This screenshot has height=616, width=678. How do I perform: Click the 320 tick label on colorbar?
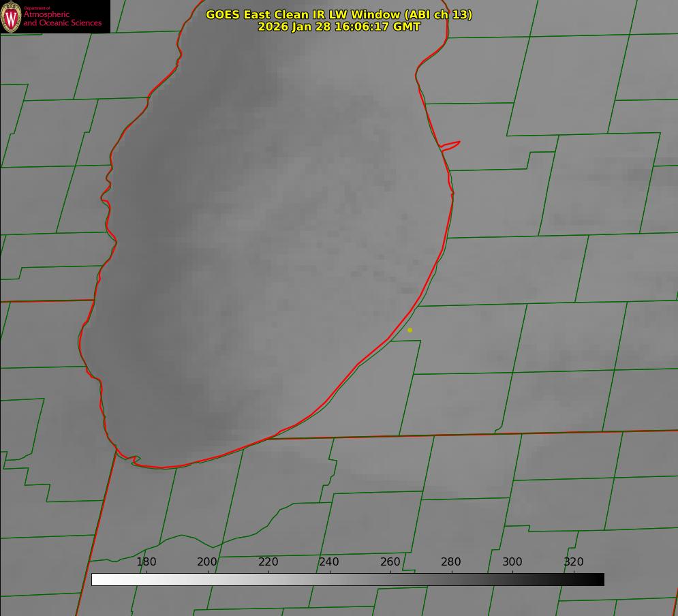(574, 562)
